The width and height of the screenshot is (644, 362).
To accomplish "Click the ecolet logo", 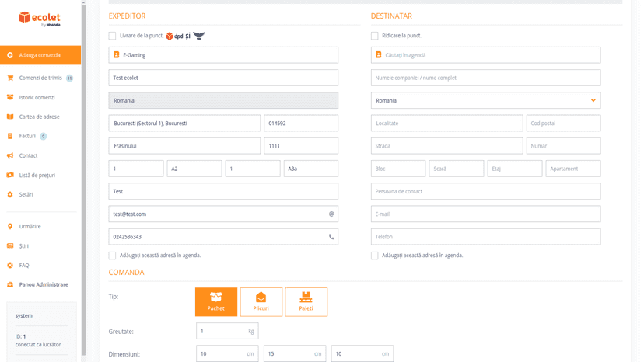I will 40,19.
